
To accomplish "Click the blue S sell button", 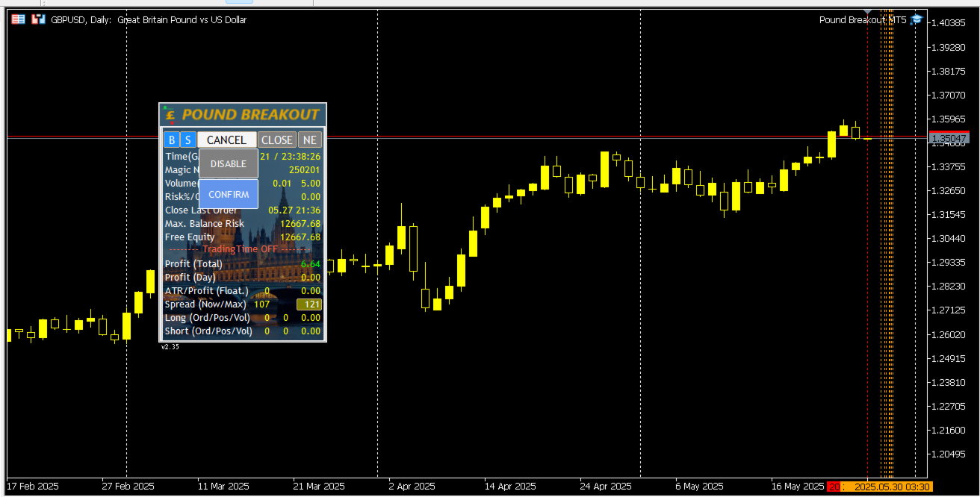I will (188, 140).
